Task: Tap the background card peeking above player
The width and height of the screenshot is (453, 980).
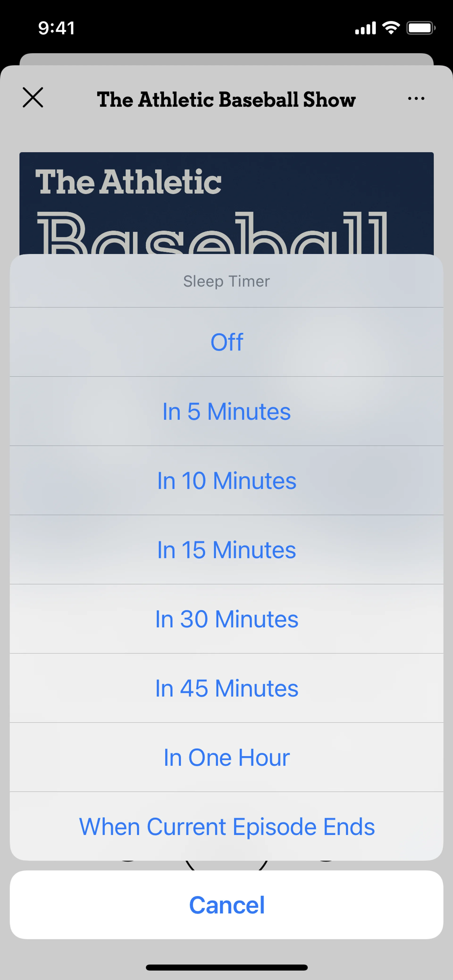Action: (226, 59)
